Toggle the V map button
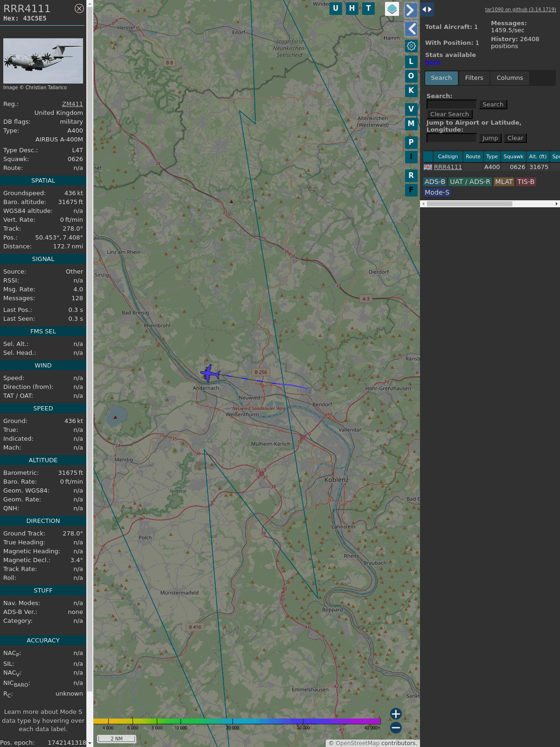 (411, 109)
